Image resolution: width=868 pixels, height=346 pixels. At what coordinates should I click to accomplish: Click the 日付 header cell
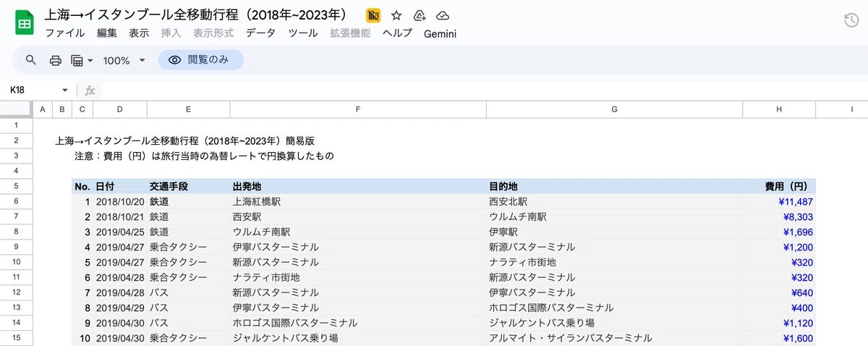[x=120, y=186]
